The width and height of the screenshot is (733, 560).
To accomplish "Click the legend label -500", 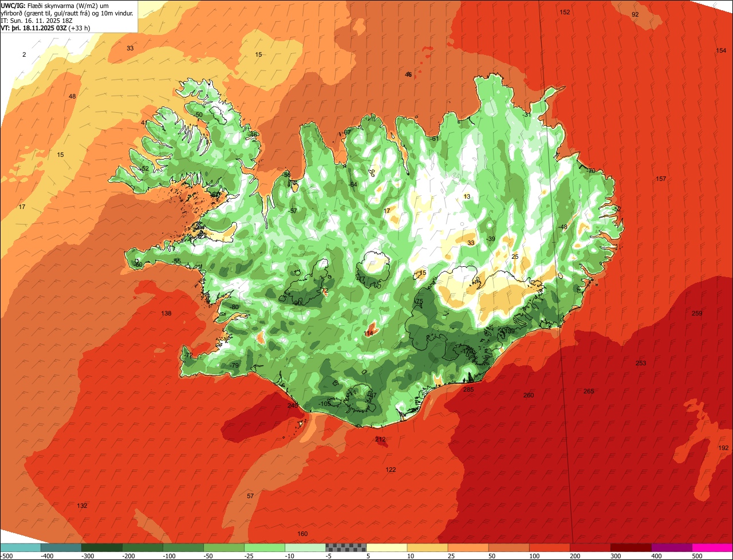I will (7, 555).
